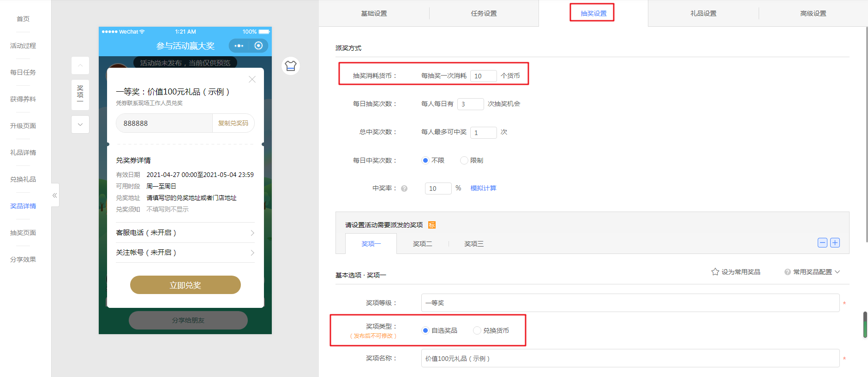Open 获得养料 in sidebar
The image size is (868, 377).
tap(23, 99)
